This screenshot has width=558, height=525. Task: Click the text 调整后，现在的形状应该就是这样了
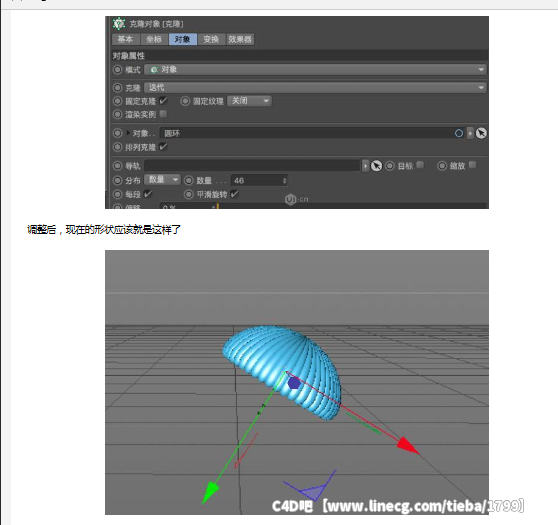104,230
